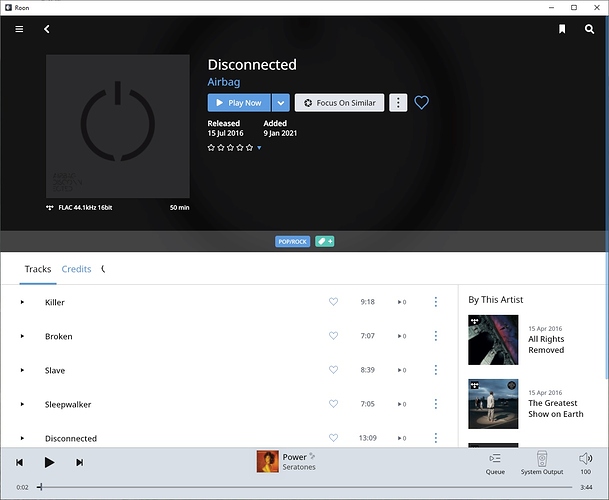This screenshot has height=500, width=609.
Task: Open the Queue
Action: 495,463
